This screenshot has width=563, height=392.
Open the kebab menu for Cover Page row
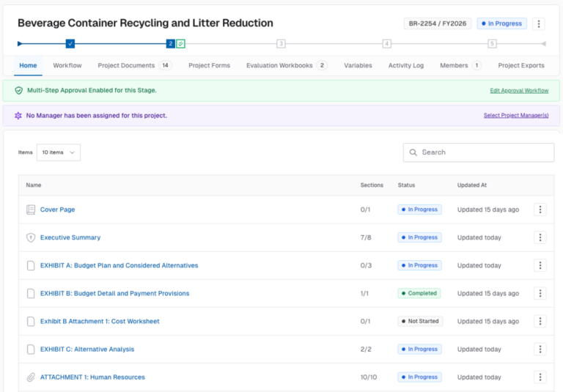pyautogui.click(x=540, y=210)
